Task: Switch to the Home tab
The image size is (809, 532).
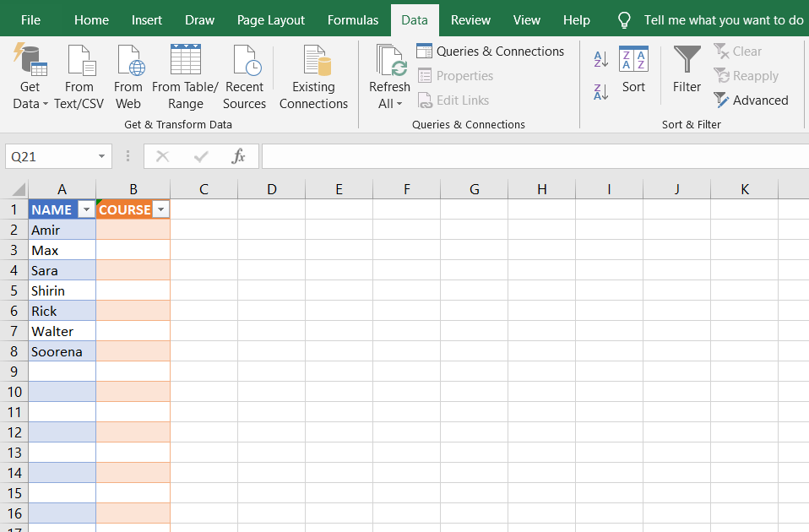Action: coord(91,20)
